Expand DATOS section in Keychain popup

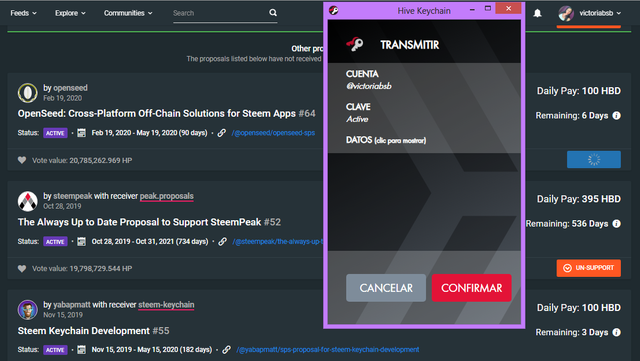pyautogui.click(x=386, y=140)
